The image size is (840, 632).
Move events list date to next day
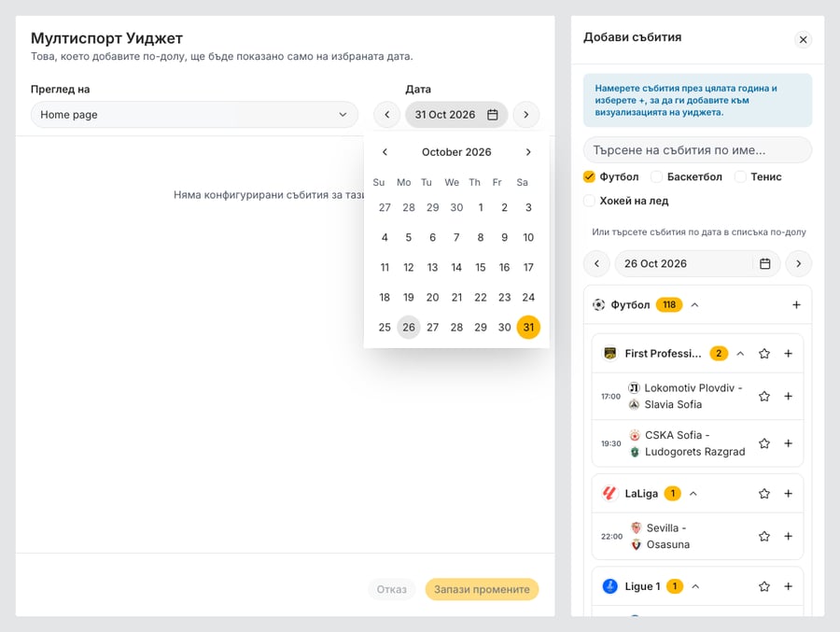tap(799, 264)
